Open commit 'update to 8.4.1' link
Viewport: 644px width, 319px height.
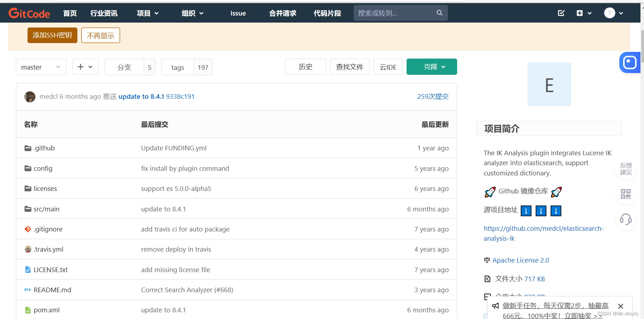(x=141, y=96)
